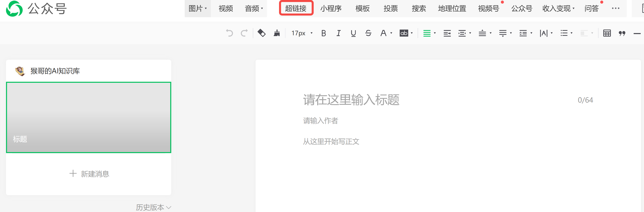Click the undo arrow icon

click(x=229, y=33)
